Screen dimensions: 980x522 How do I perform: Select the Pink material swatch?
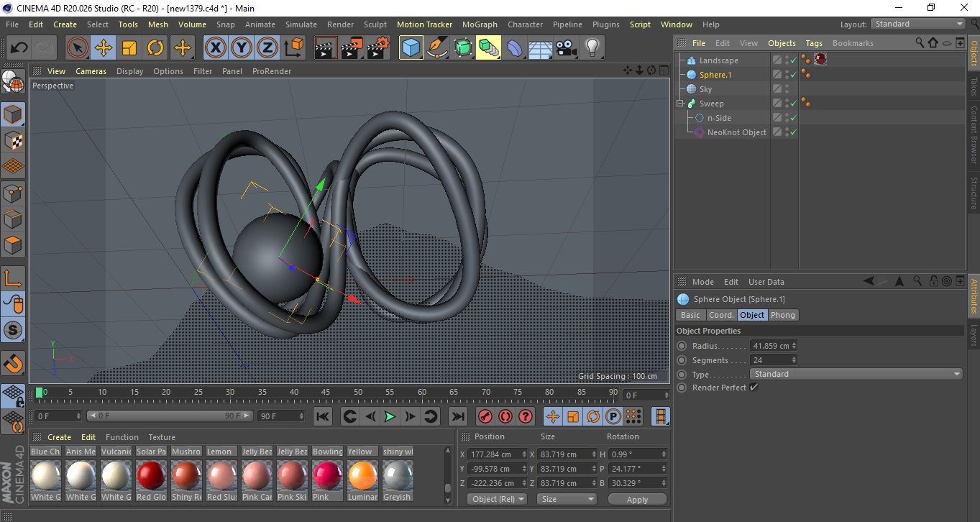point(327,475)
